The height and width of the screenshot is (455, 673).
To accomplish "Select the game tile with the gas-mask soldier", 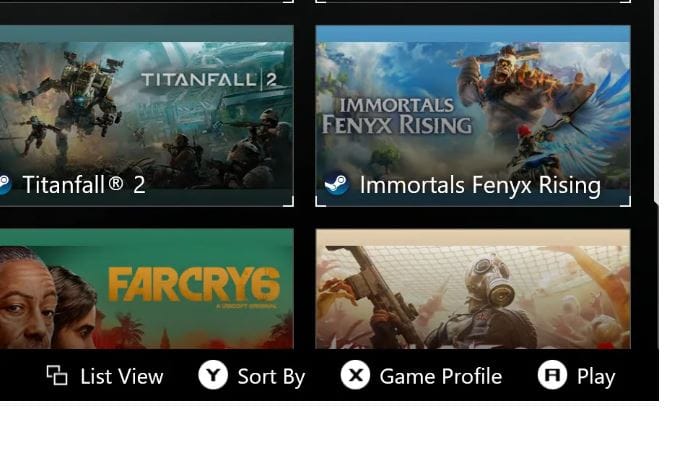I will [472, 290].
